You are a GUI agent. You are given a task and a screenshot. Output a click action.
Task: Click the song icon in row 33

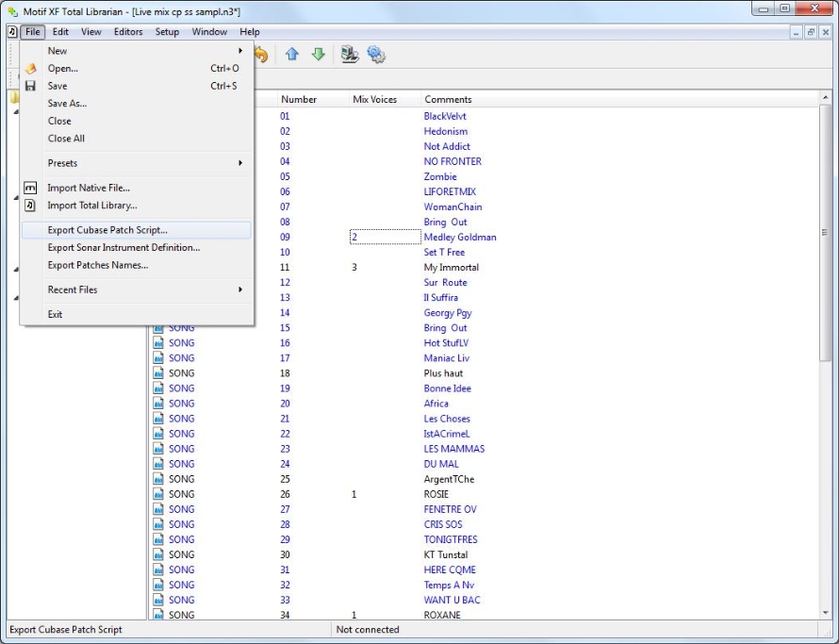pyautogui.click(x=158, y=600)
